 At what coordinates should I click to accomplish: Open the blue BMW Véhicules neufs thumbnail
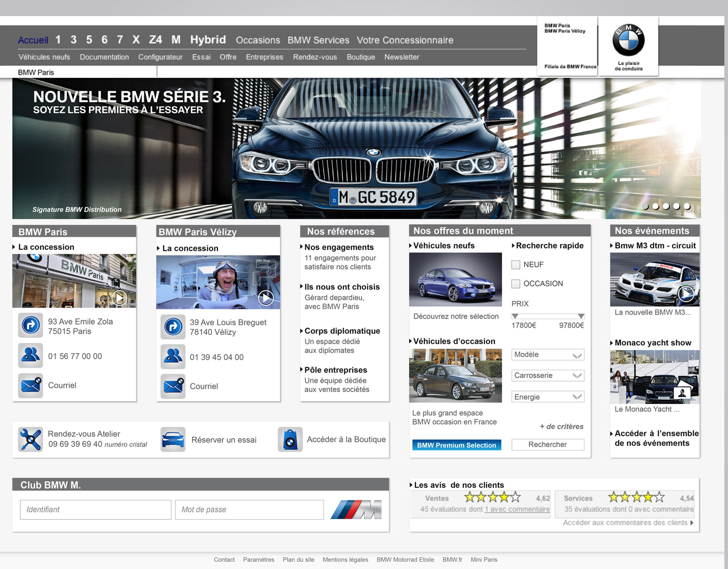455,279
